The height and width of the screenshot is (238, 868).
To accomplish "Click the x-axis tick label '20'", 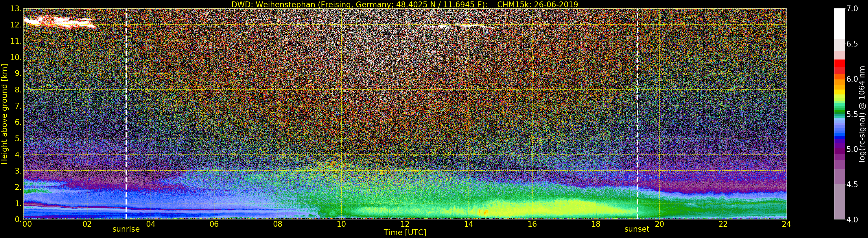I will [x=659, y=224].
